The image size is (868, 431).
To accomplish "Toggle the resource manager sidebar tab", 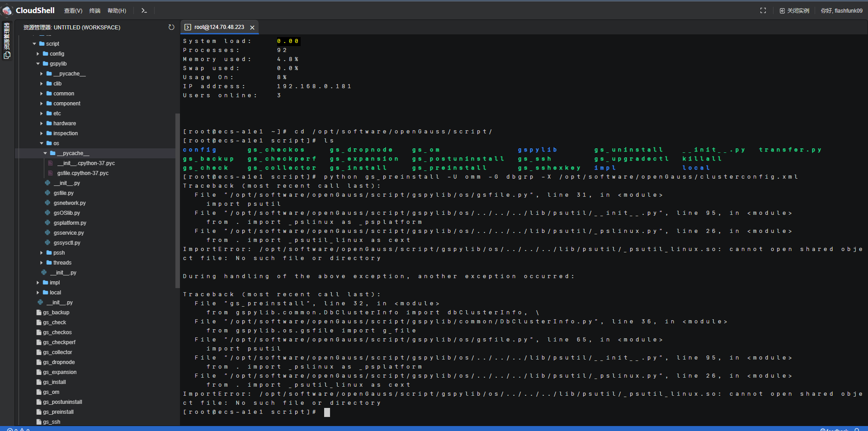I will 7,41.
